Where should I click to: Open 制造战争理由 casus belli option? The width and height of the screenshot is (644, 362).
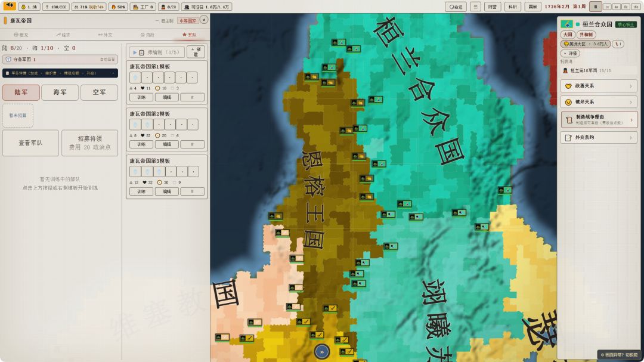[599, 119]
